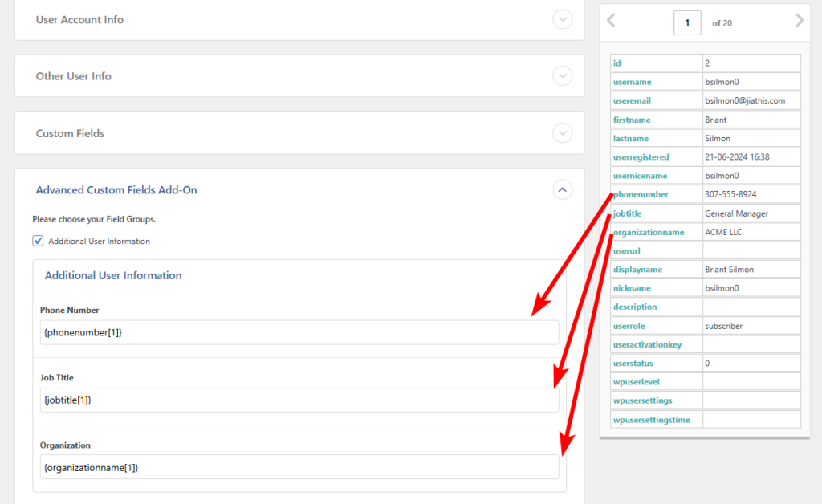Collapse the Advanced Custom Fields Add-On section

(x=563, y=189)
